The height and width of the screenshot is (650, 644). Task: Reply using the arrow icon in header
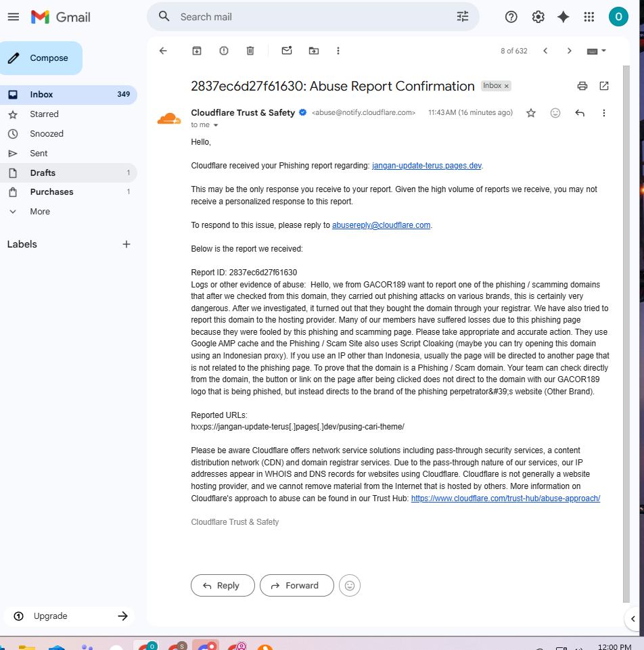(580, 113)
